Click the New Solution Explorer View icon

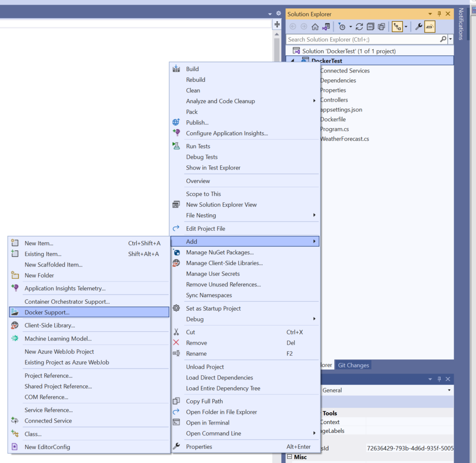tap(176, 204)
